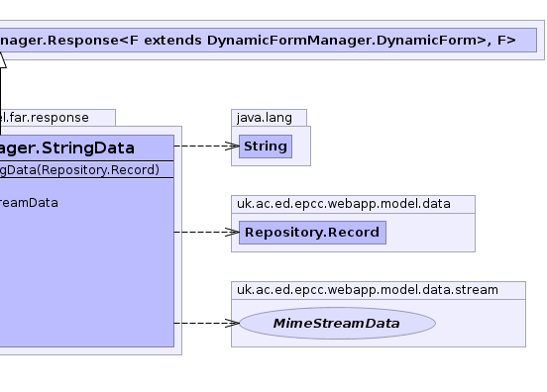
Task: Click the reamData text in class body
Action: (29, 203)
